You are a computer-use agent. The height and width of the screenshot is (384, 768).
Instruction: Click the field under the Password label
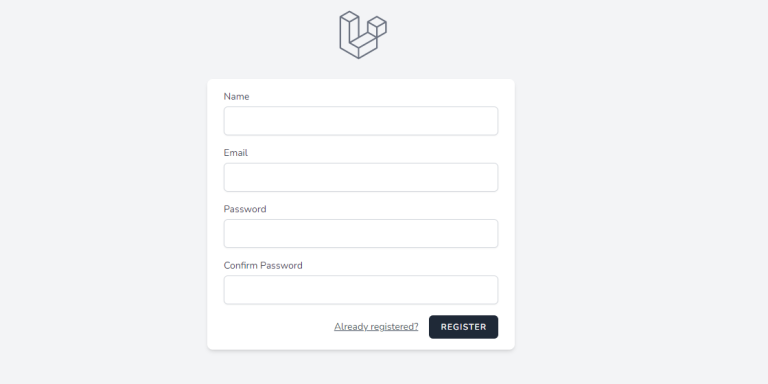[361, 234]
